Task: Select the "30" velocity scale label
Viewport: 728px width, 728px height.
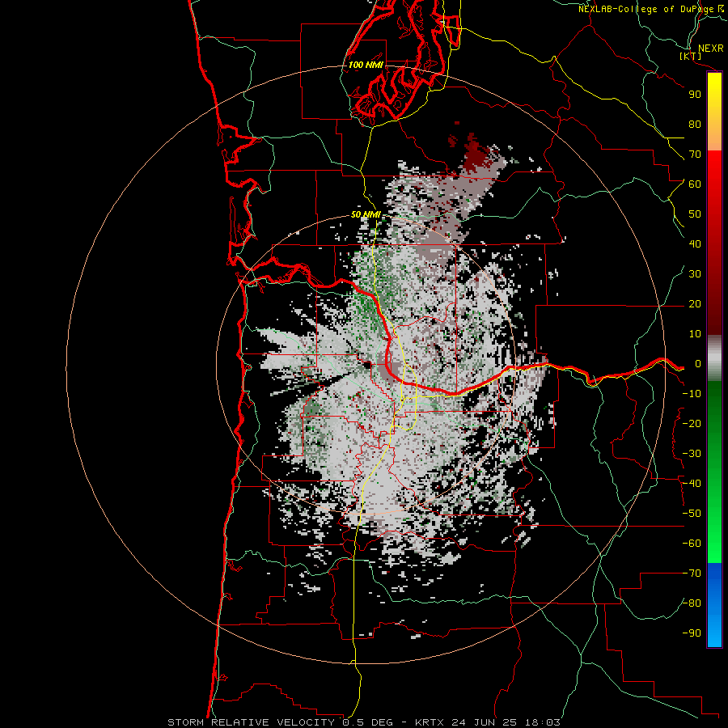Action: tap(695, 274)
